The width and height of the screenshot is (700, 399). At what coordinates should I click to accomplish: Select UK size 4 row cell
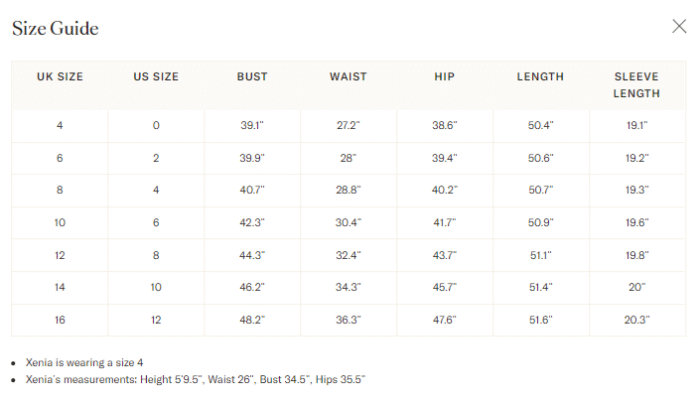coord(60,125)
